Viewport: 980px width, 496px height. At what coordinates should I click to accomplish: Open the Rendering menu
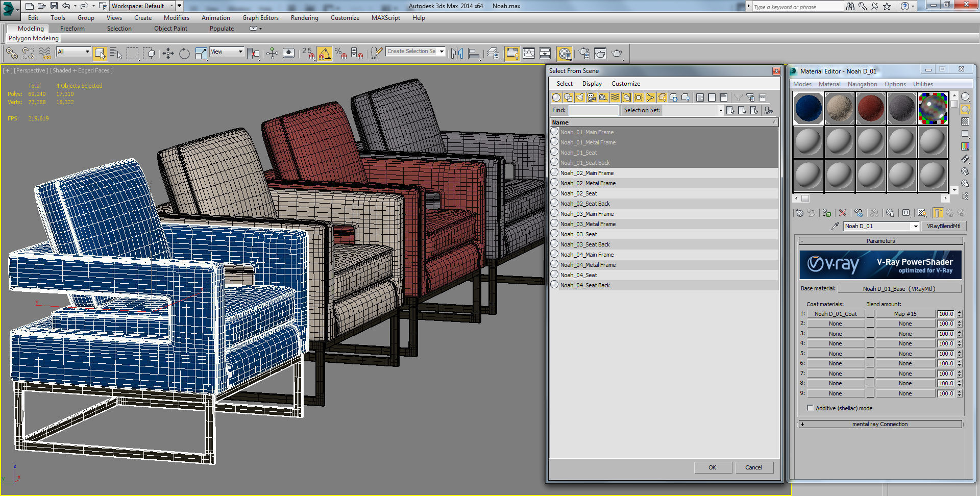pos(305,18)
